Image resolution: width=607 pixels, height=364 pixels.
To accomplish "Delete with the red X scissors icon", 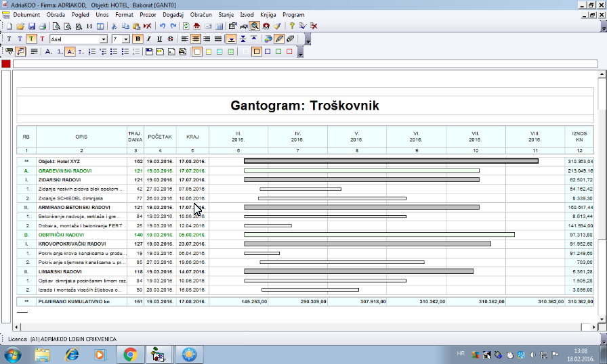I will pyautogui.click(x=148, y=26).
